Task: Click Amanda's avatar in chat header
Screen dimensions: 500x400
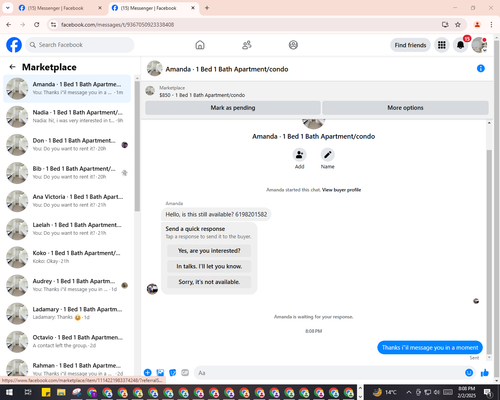Action: coord(155,68)
